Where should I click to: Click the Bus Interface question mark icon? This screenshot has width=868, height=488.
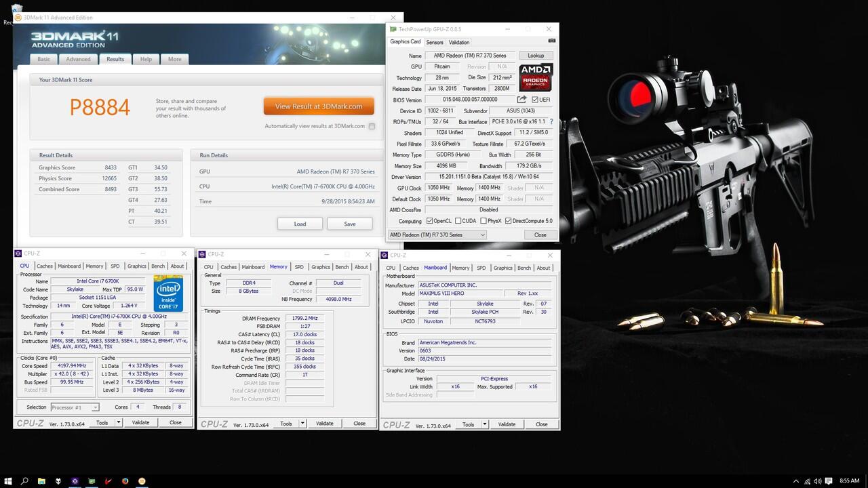click(x=551, y=122)
